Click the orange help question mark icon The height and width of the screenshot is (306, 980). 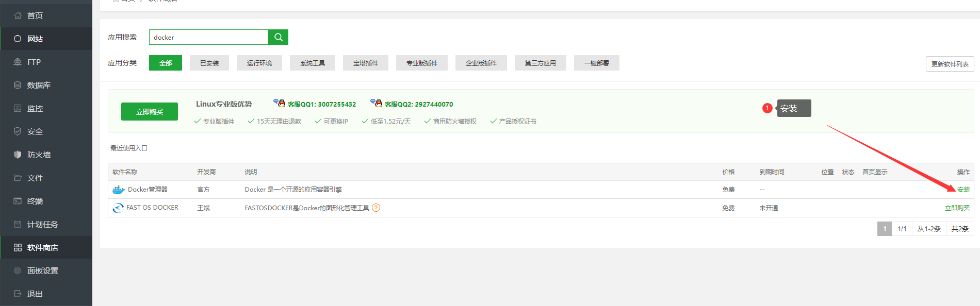coord(376,208)
